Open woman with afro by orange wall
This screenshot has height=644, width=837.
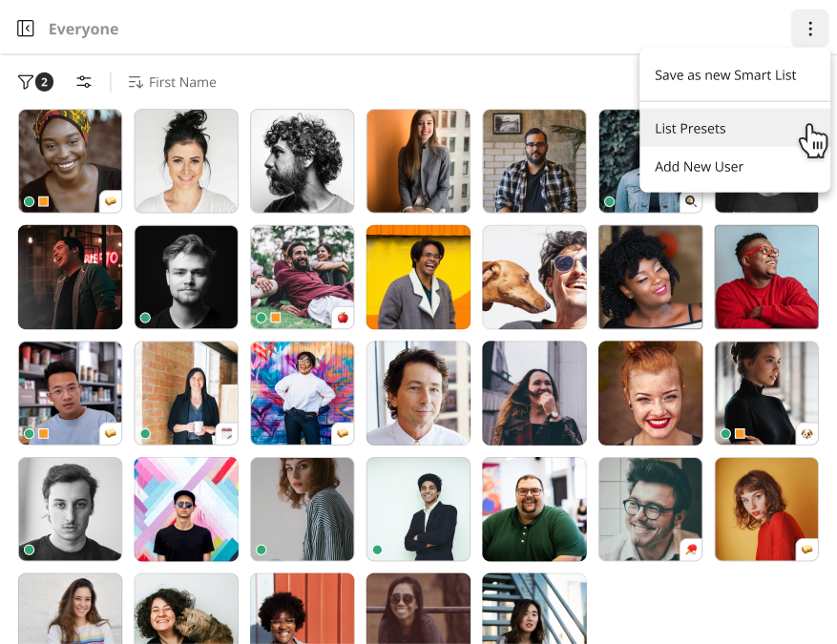tap(303, 609)
